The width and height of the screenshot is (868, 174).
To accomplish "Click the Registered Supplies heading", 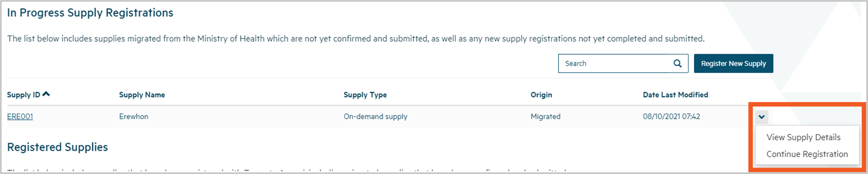I will (x=57, y=147).
